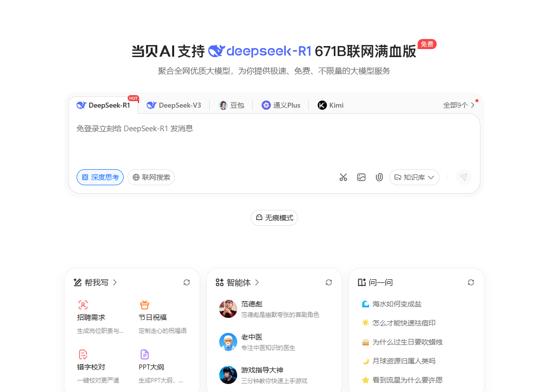This screenshot has height=392, width=533.
Task: Switch to the 豆包 tab
Action: [x=232, y=106]
